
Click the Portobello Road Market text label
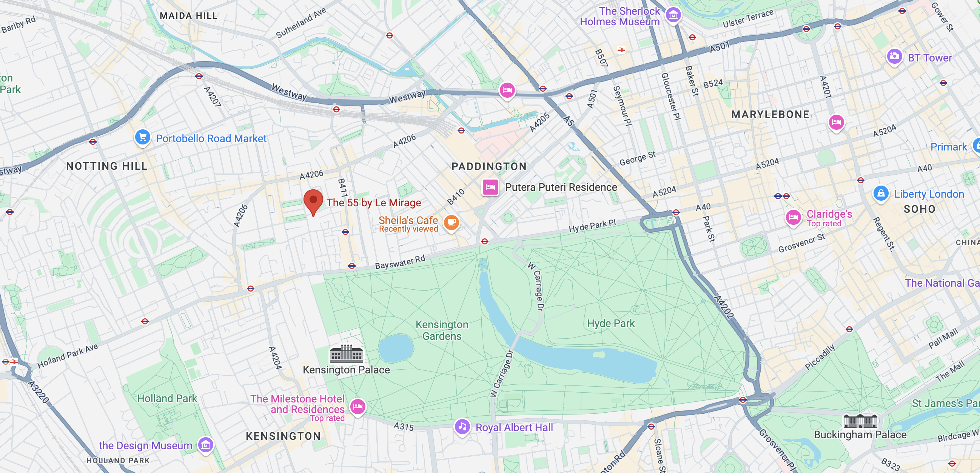[x=211, y=138]
